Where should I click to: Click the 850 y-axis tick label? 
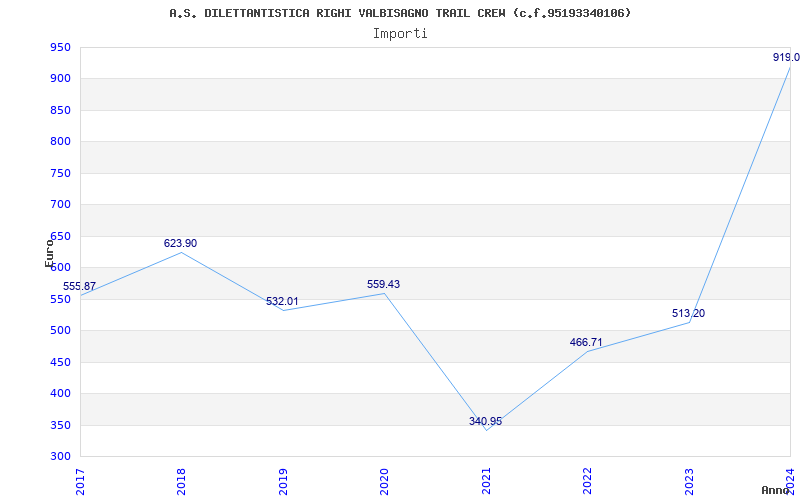coord(60,110)
